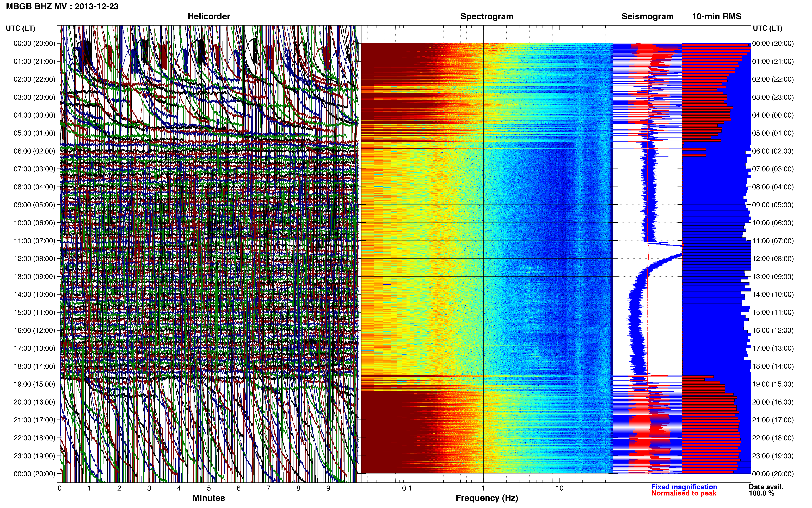Click the UTC (LT) label beside the RMS panel
The image size is (812, 508).
tap(767, 28)
